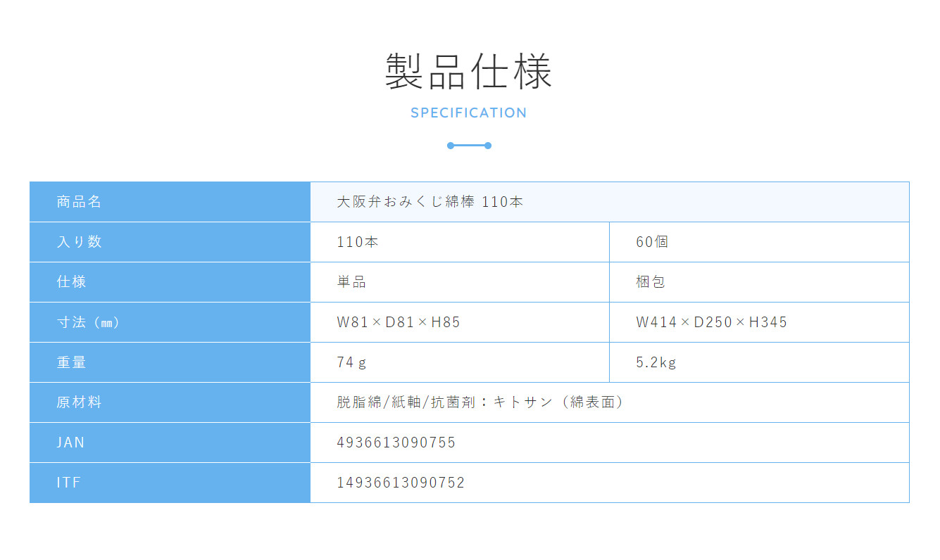Click the 60個 quantity cell
This screenshot has width=940, height=560.
[652, 242]
